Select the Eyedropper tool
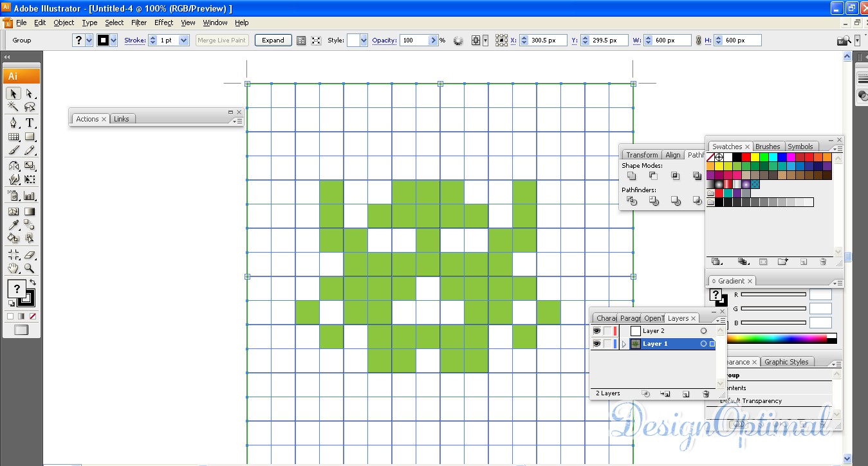The image size is (868, 466). coord(14,225)
